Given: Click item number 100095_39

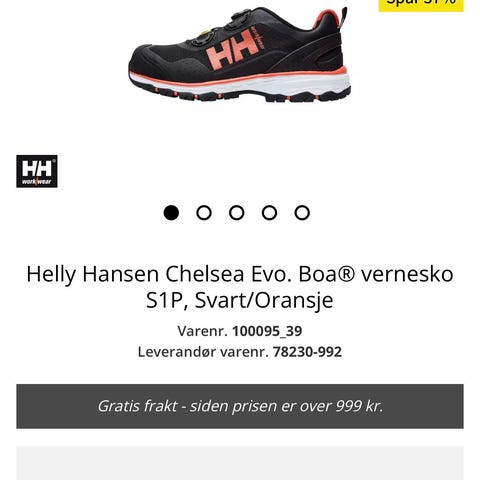Looking at the screenshot, I should tap(267, 331).
